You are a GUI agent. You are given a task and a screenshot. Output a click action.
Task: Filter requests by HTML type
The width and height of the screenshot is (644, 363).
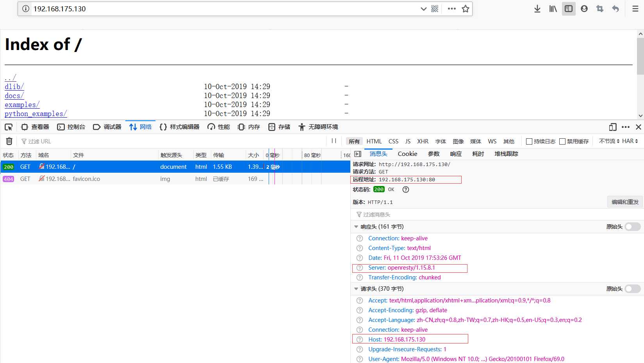pyautogui.click(x=374, y=141)
